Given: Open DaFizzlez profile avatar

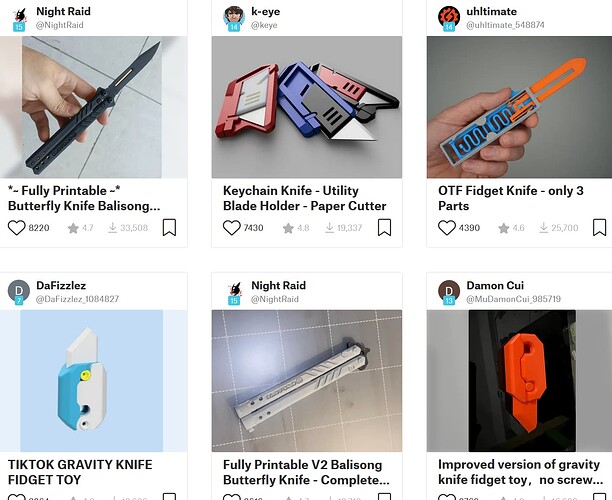Looking at the screenshot, I should coord(19,292).
